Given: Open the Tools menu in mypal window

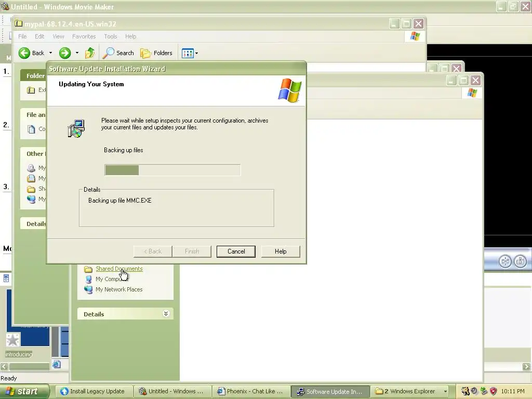Looking at the screenshot, I should pos(110,36).
